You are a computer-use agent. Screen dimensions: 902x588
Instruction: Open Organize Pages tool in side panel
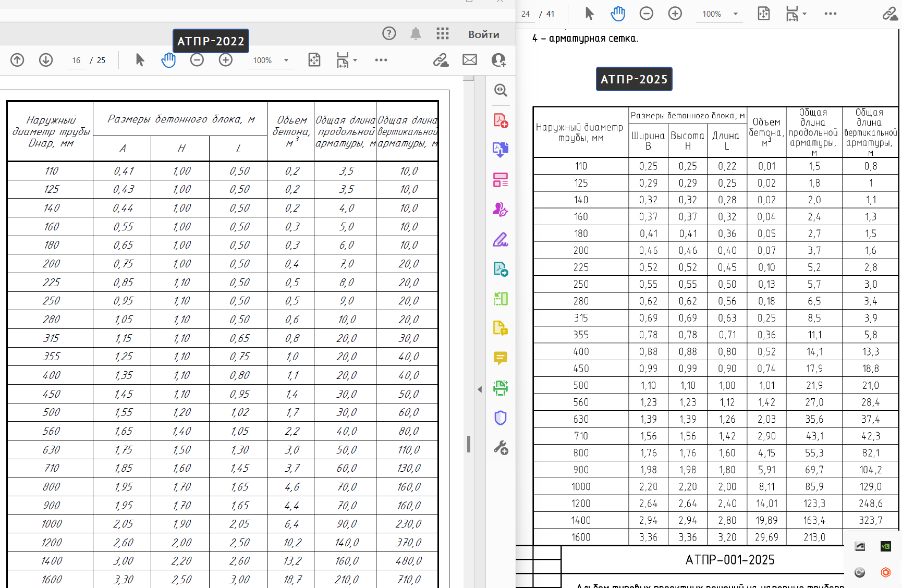501,180
